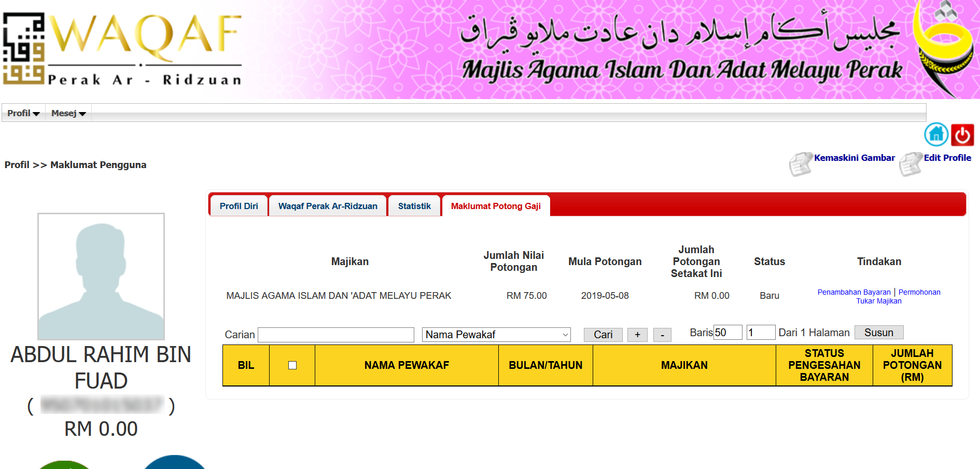
Task: Click the BIL column header
Action: click(246, 365)
